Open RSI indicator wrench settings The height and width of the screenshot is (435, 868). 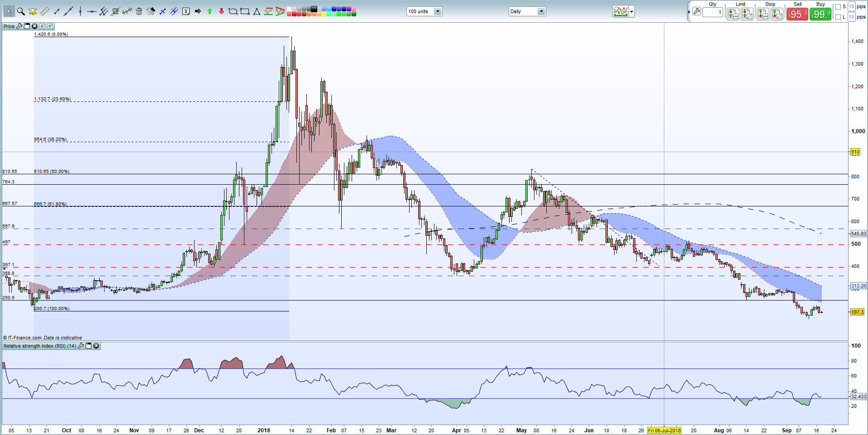coord(81,346)
